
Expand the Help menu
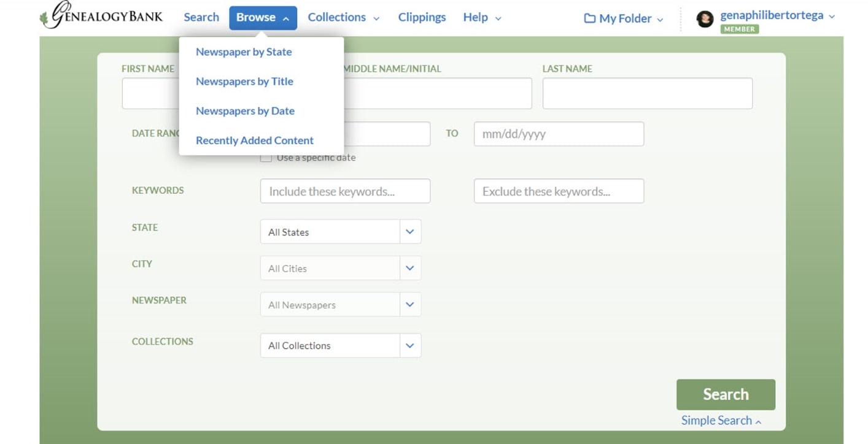(482, 18)
